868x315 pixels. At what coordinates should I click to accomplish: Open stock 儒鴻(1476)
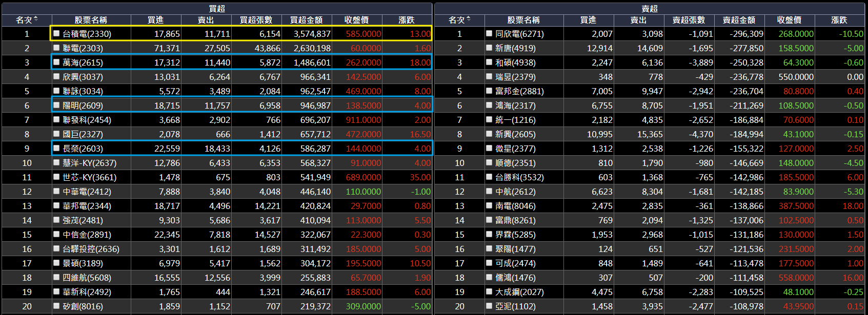click(515, 278)
